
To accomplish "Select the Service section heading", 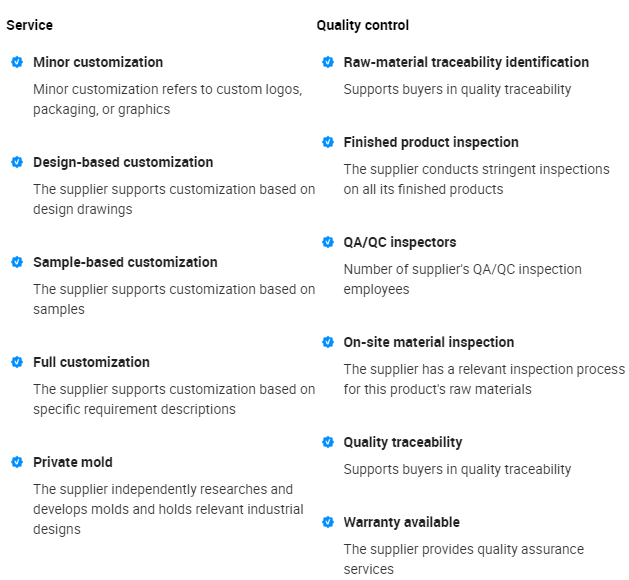I will [30, 25].
